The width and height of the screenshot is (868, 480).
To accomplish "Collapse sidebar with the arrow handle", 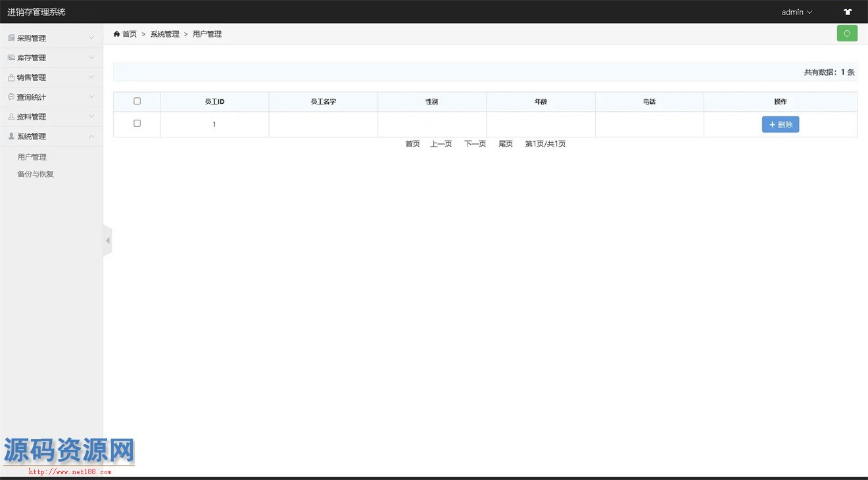I will tap(108, 241).
